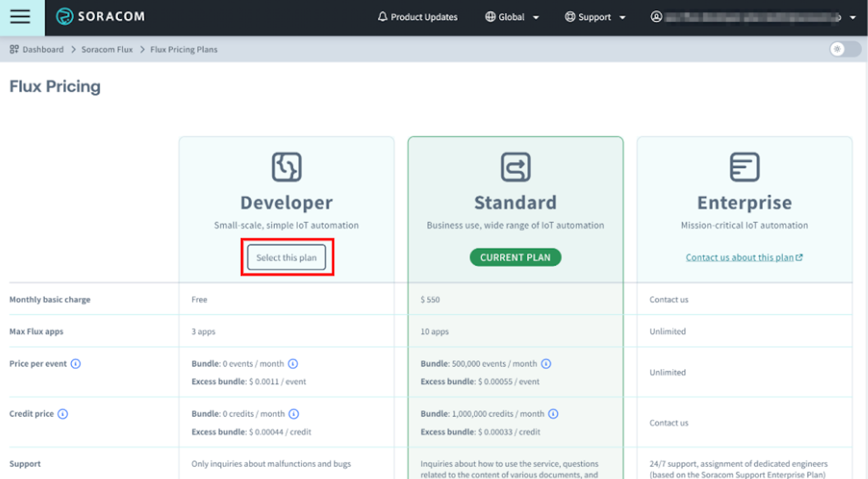
Task: Select this plan for Developer
Action: click(287, 257)
